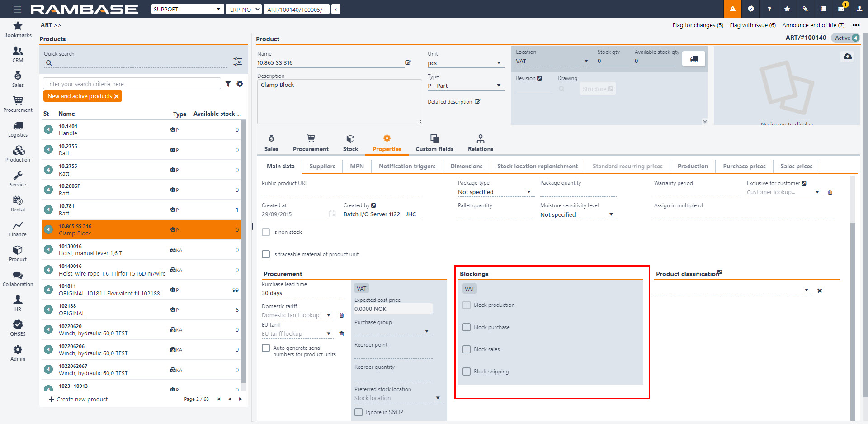
Task: Switch to the Suppliers tab
Action: (322, 166)
